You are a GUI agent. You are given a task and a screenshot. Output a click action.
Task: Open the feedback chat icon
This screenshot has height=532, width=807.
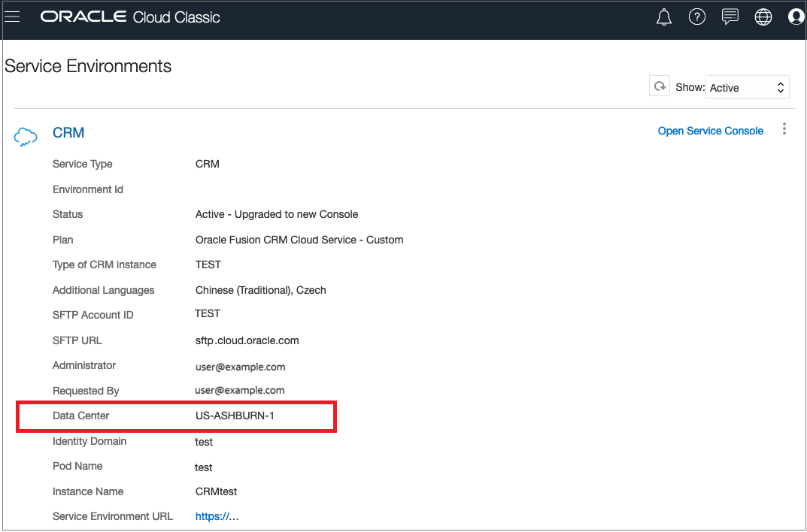pos(730,17)
